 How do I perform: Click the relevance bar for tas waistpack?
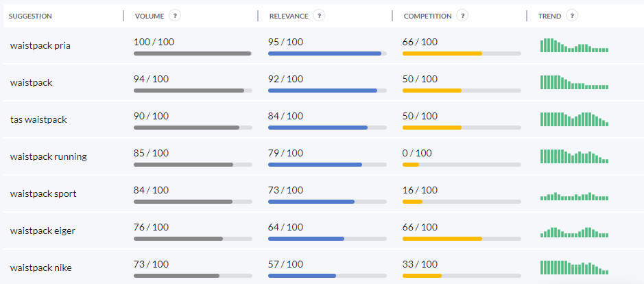[x=327, y=127]
